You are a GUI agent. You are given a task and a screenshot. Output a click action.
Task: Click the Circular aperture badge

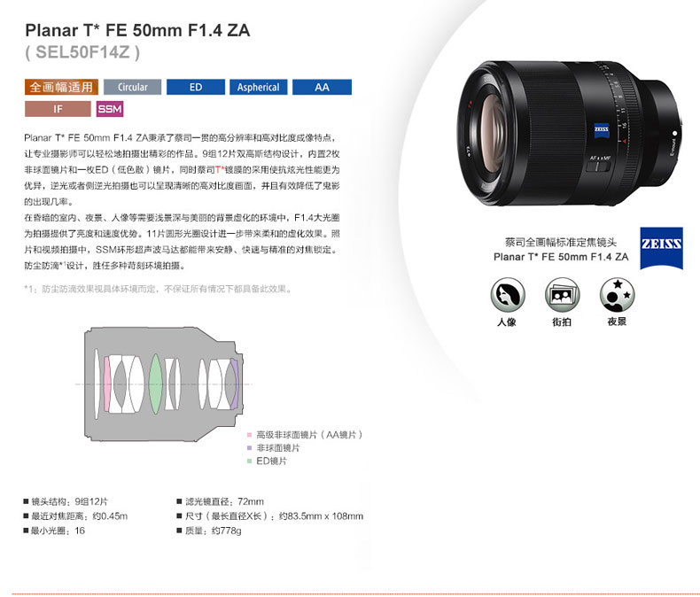(x=133, y=87)
